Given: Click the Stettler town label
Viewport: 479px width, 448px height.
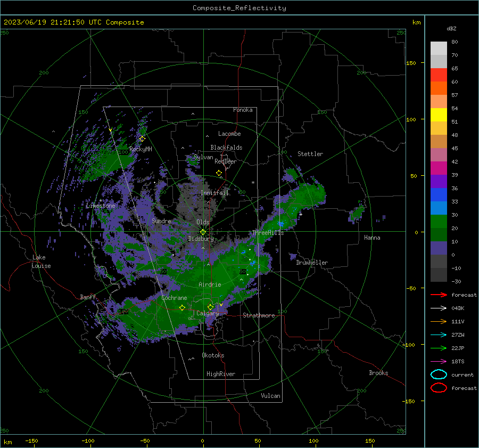Looking at the screenshot, I should [310, 154].
